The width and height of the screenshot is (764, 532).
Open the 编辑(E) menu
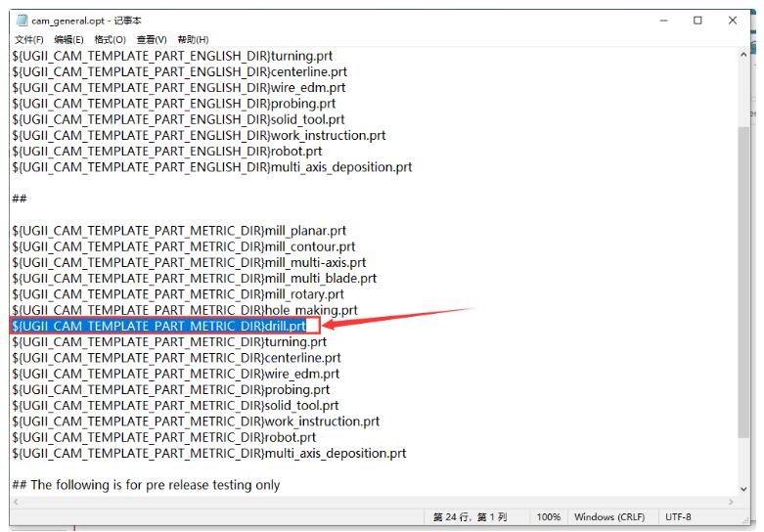pyautogui.click(x=69, y=39)
